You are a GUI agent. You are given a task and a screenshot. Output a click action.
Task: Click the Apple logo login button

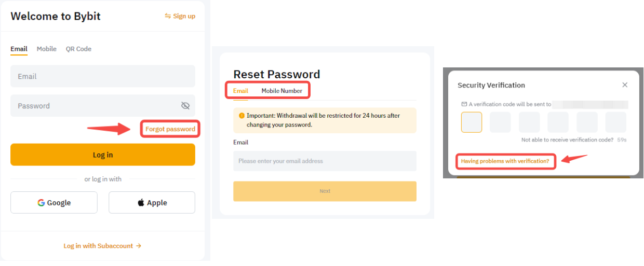[x=152, y=203]
